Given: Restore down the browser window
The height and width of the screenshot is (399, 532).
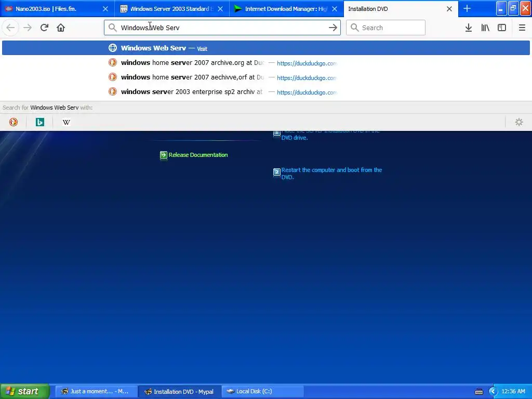Looking at the screenshot, I should click(x=513, y=8).
